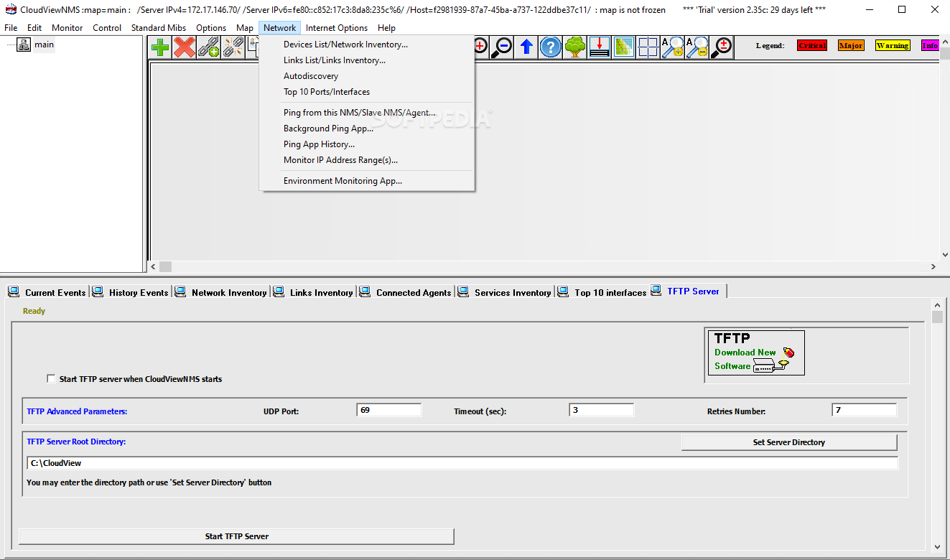Screen dimensions: 950x560
Task: Click map horizontal scrollbar right arrow
Action: pyautogui.click(x=933, y=266)
